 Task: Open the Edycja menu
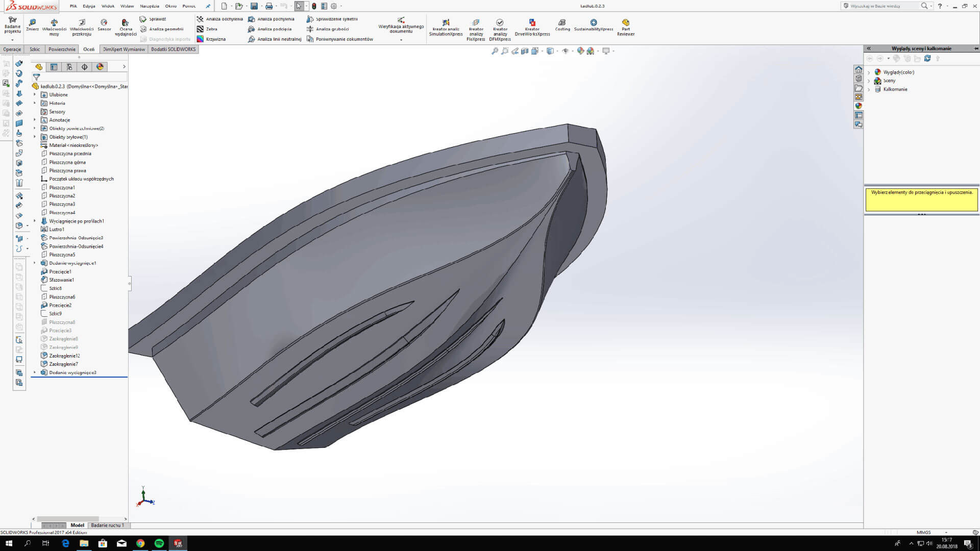[89, 6]
